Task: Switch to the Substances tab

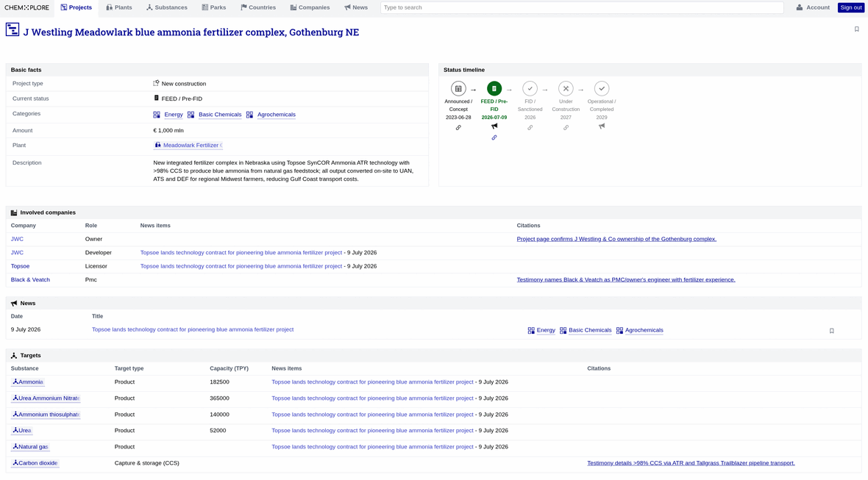Action: [x=167, y=7]
